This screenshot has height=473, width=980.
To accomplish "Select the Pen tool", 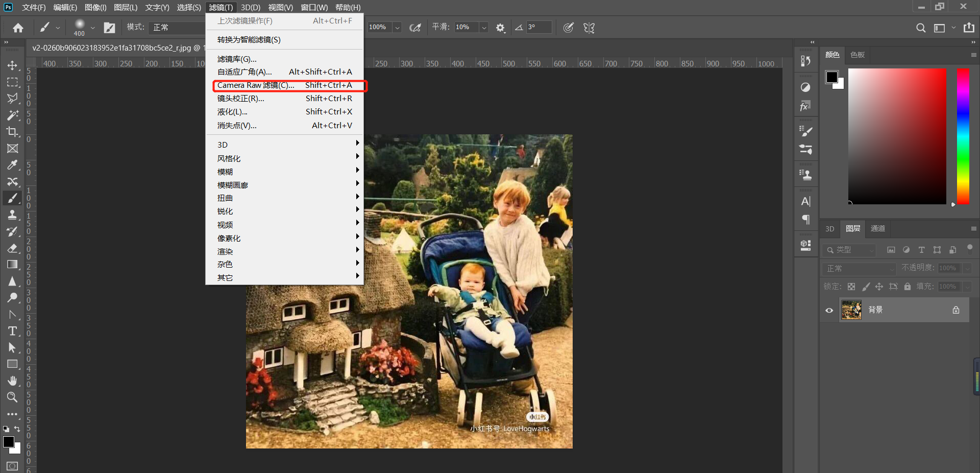I will (x=12, y=315).
